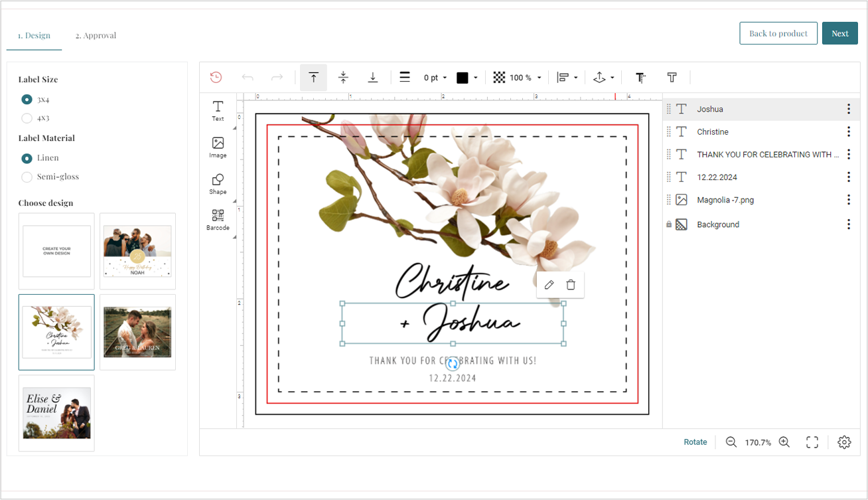Select align middle vertical alignment icon

click(343, 78)
